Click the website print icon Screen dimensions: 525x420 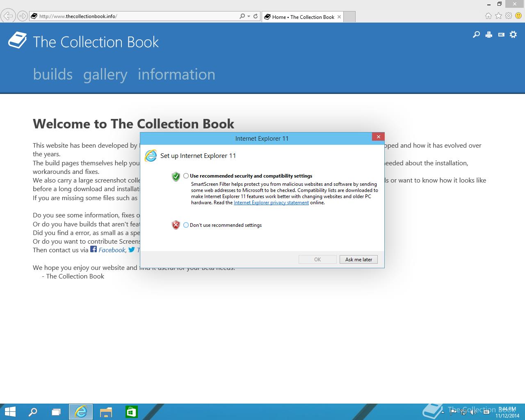pos(488,34)
